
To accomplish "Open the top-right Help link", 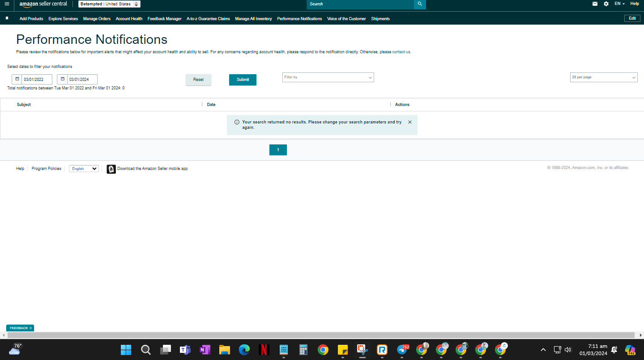I will (x=635, y=4).
